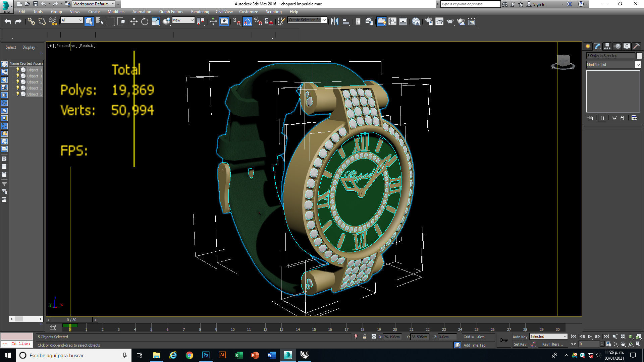Viewport: 644px width, 362px height.
Task: Click object color swatch in Modify panel
Action: tap(639, 56)
